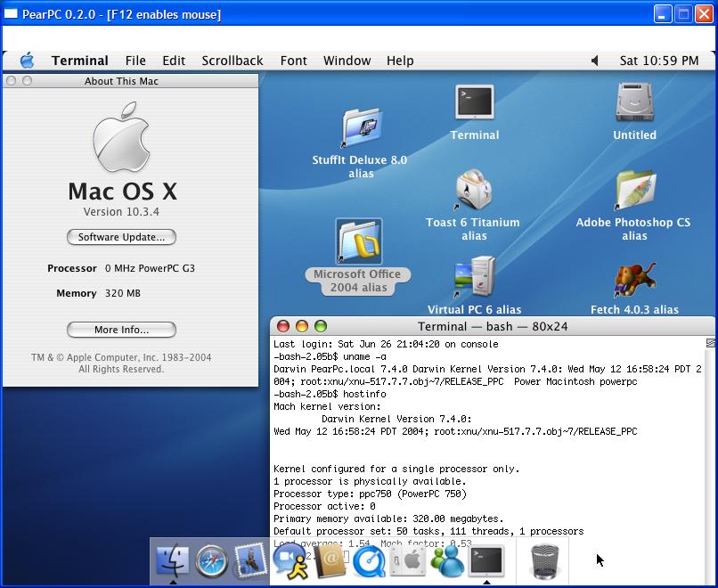Click the PearPC 0.2.0 title bar icon
The width and height of the screenshot is (718, 588).
(x=11, y=14)
